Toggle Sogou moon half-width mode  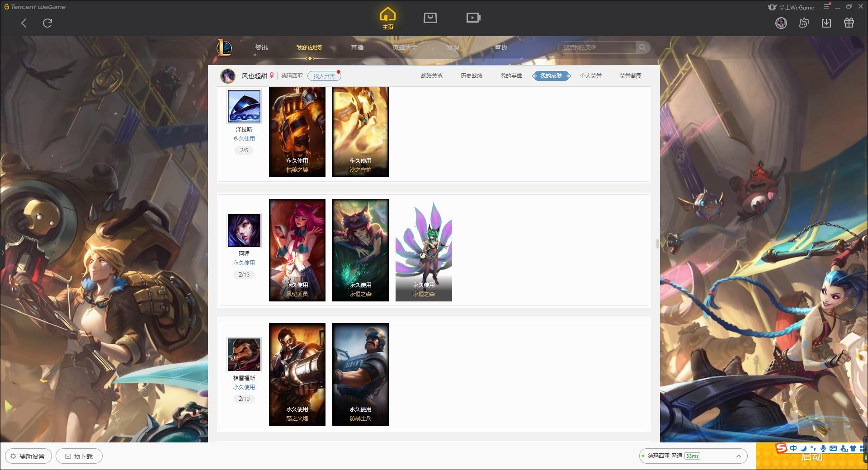pos(803,448)
